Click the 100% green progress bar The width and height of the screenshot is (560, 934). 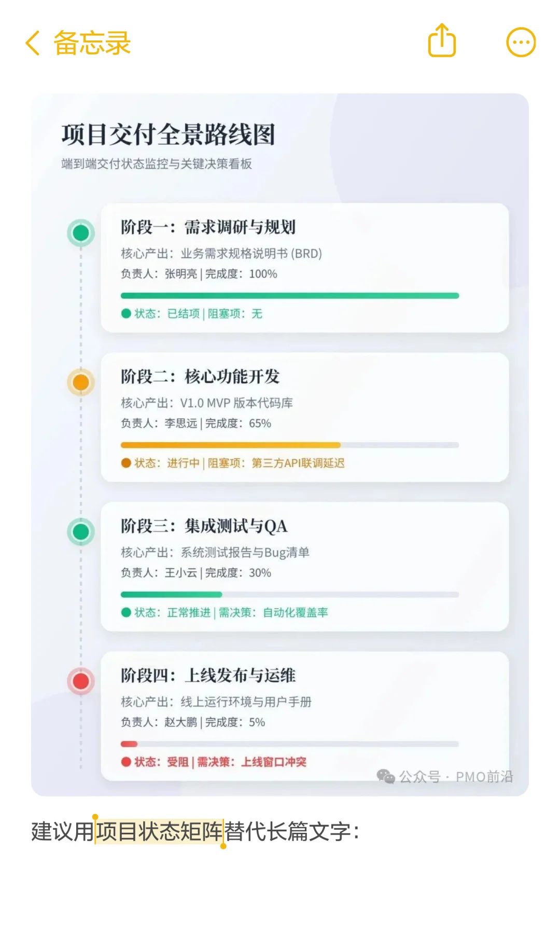pos(289,296)
